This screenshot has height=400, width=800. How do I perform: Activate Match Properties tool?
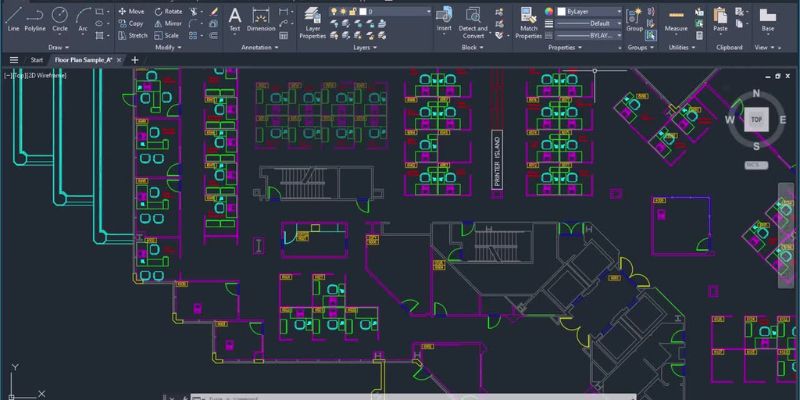(x=528, y=23)
